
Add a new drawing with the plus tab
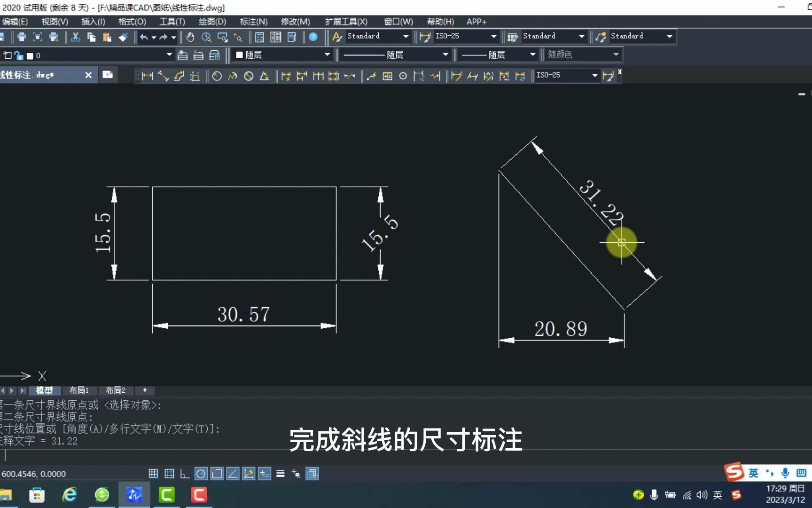145,390
